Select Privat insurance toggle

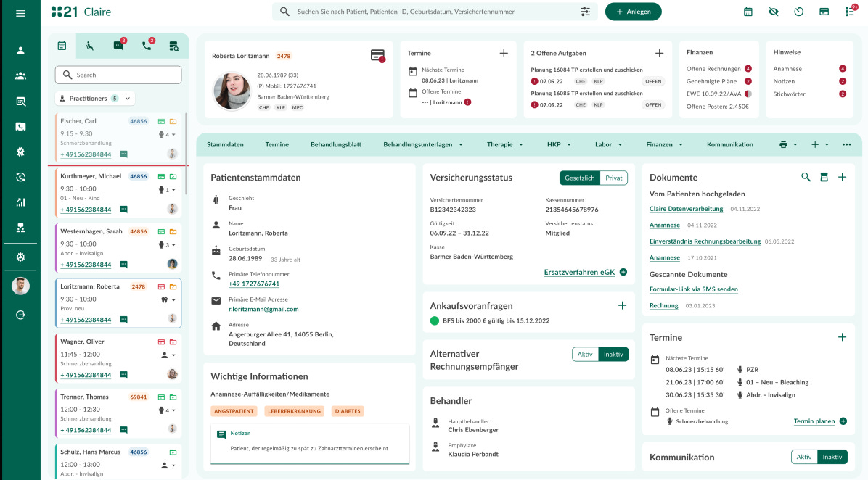[613, 178]
